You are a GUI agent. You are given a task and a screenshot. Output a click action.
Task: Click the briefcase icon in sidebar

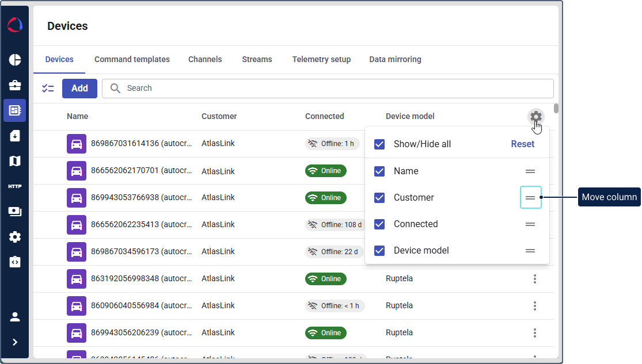point(15,85)
